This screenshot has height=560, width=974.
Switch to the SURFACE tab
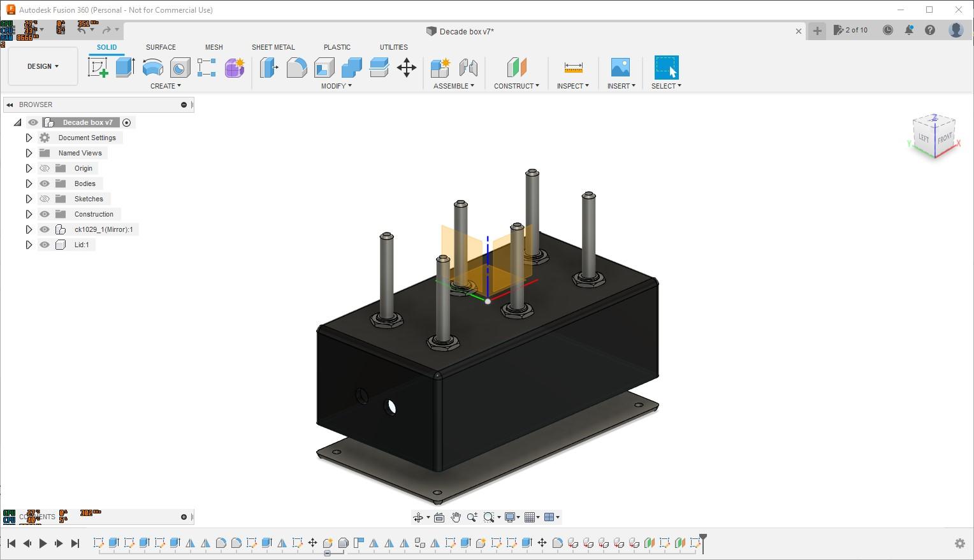[161, 47]
